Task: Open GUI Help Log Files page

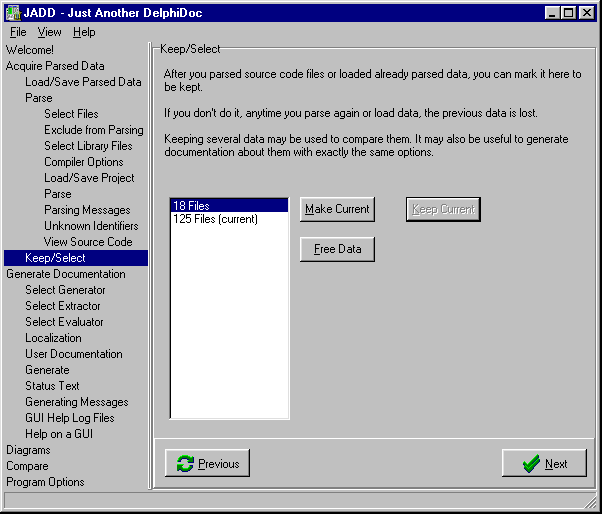Action: (x=70, y=418)
